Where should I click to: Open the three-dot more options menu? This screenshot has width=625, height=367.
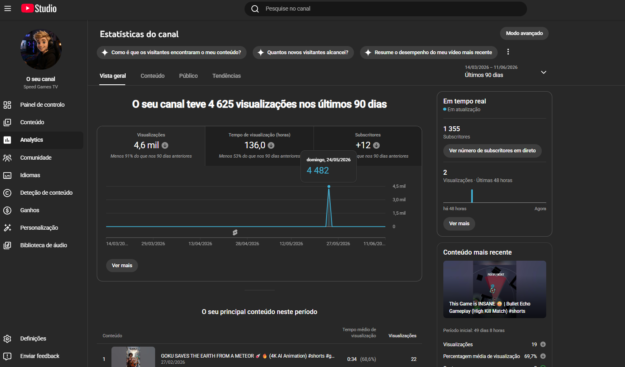click(x=508, y=52)
